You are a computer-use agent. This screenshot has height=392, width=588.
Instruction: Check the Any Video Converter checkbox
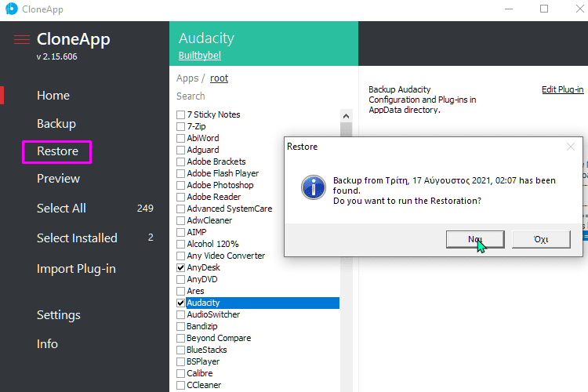coord(181,256)
